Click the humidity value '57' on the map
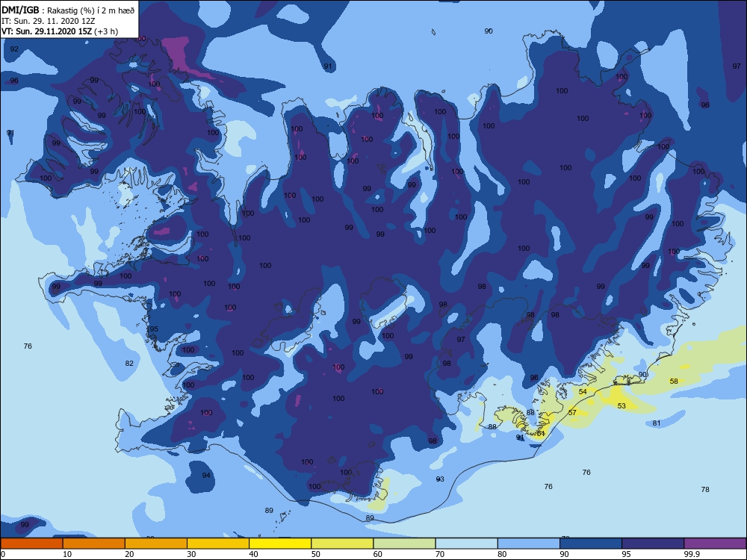 (x=572, y=412)
